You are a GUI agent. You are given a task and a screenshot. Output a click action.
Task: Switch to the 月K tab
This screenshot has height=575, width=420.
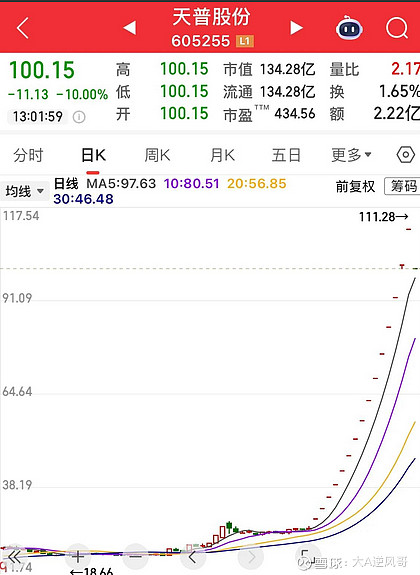pos(222,155)
